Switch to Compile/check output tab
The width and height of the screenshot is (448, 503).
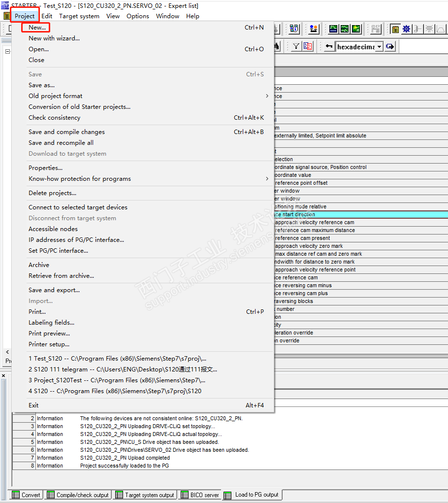[x=78, y=495]
